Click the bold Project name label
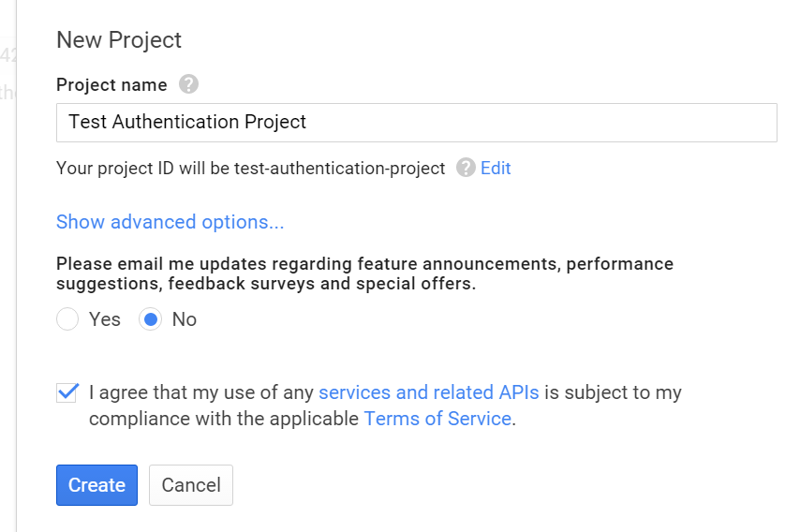785x532 pixels. click(x=111, y=85)
